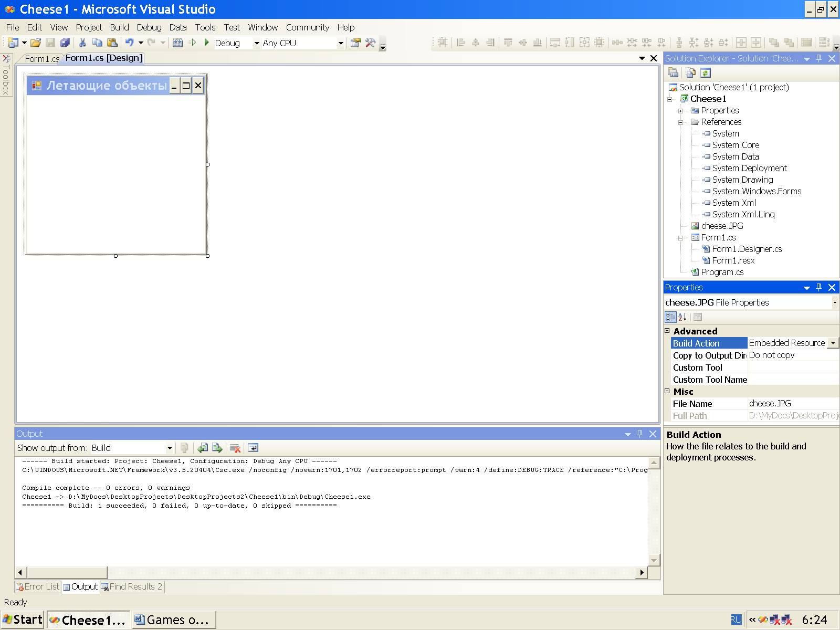Toggle Categorized view in Properties panel
The width and height of the screenshot is (840, 630).
point(670,317)
